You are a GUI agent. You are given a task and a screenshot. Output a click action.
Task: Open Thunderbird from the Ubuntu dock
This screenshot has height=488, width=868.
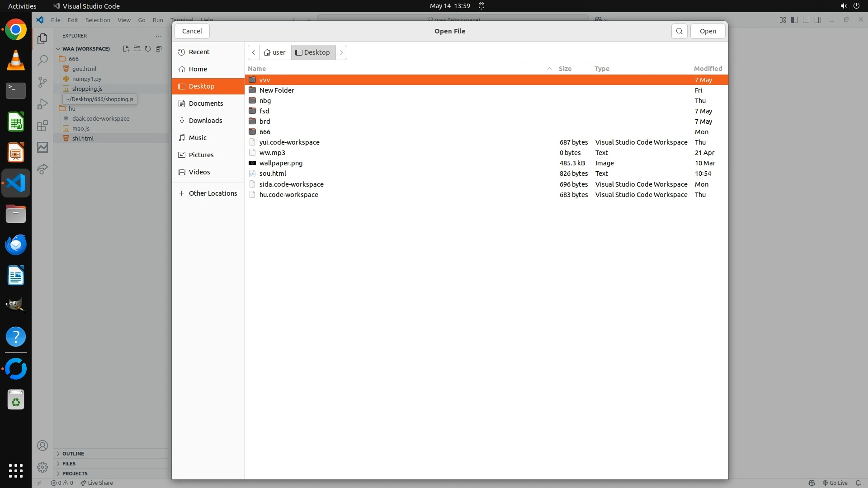16,244
